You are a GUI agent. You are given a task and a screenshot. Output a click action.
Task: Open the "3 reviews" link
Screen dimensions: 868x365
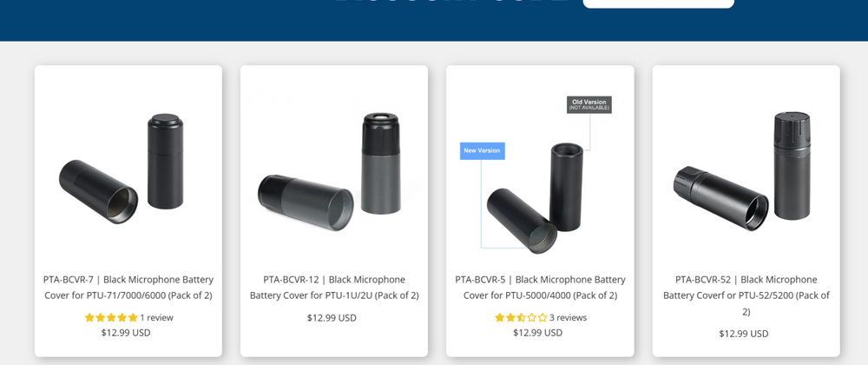pos(569,318)
